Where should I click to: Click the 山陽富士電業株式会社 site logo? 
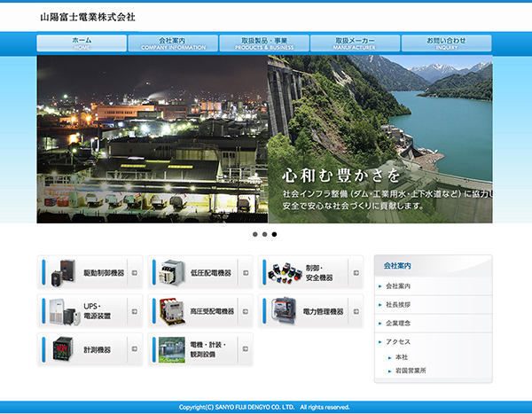pos(88,17)
